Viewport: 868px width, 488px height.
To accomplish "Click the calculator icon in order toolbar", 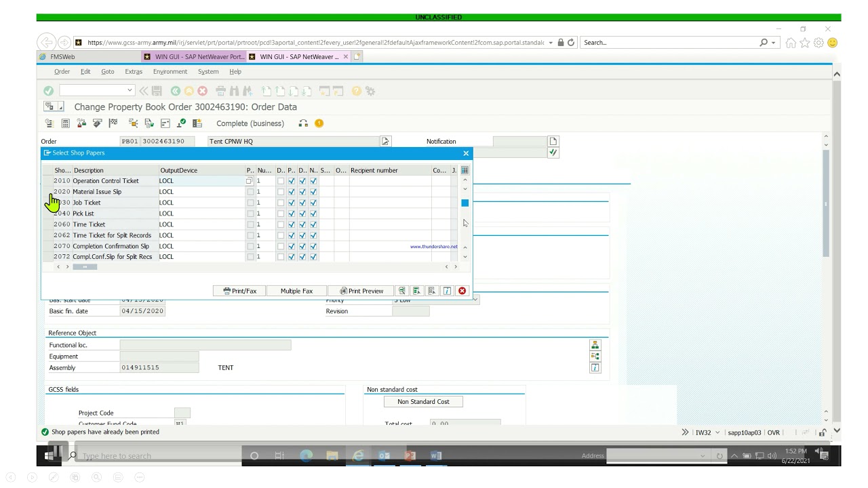I will tap(65, 123).
